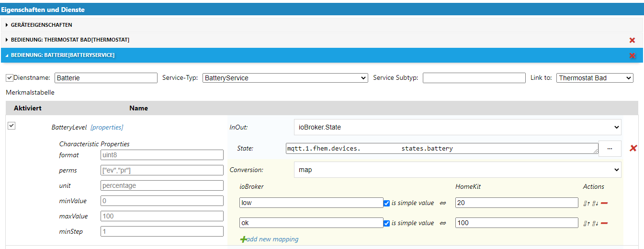
Task: Remove the BatteryLevel state with red X
Action: click(x=633, y=148)
